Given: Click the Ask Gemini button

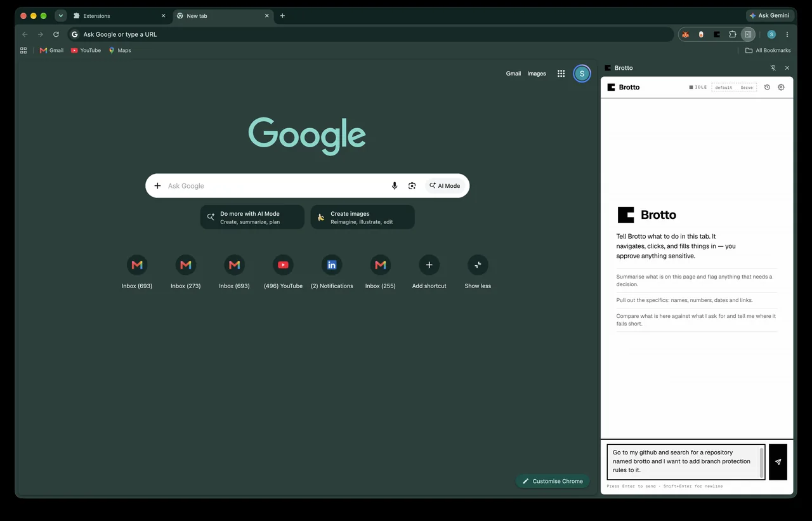Looking at the screenshot, I should (x=769, y=16).
